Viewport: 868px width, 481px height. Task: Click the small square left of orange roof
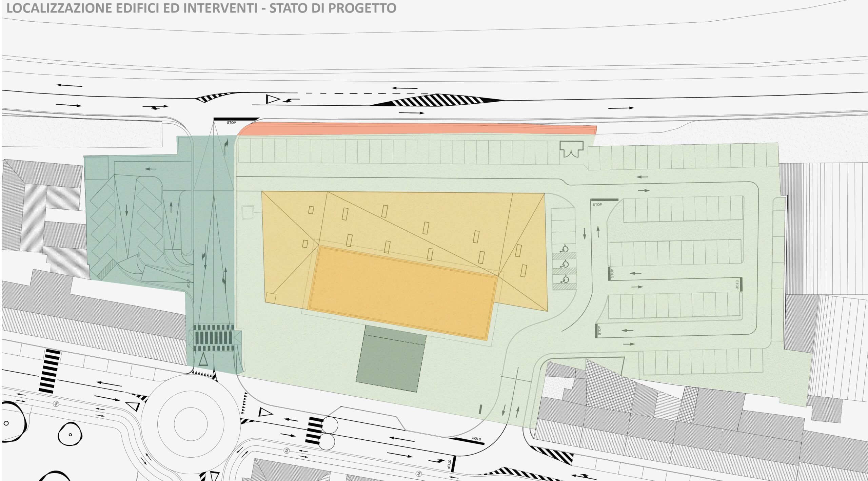tap(247, 212)
